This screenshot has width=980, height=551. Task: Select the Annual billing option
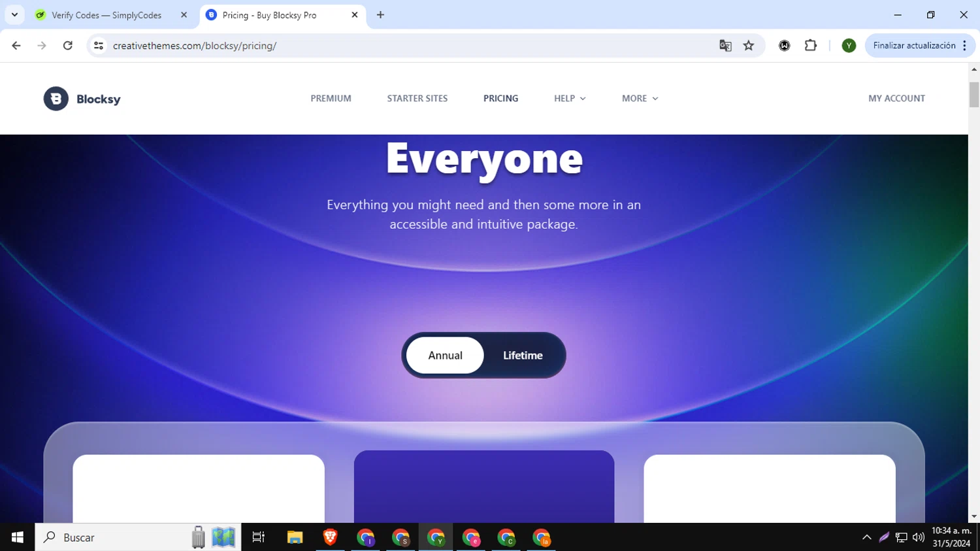pos(445,356)
